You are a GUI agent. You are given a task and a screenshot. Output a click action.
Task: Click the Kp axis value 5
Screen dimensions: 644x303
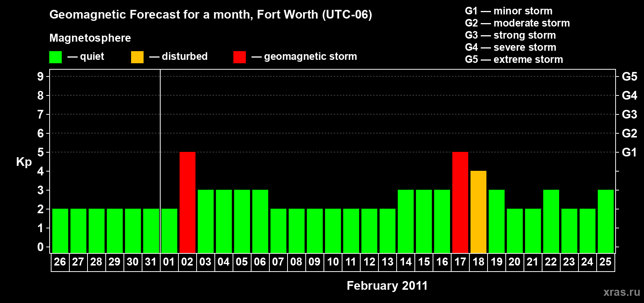pos(41,152)
